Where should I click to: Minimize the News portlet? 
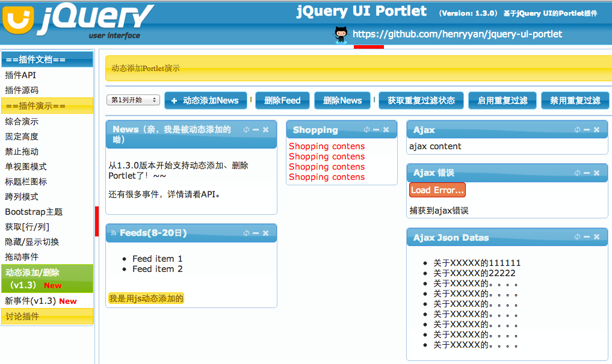256,129
